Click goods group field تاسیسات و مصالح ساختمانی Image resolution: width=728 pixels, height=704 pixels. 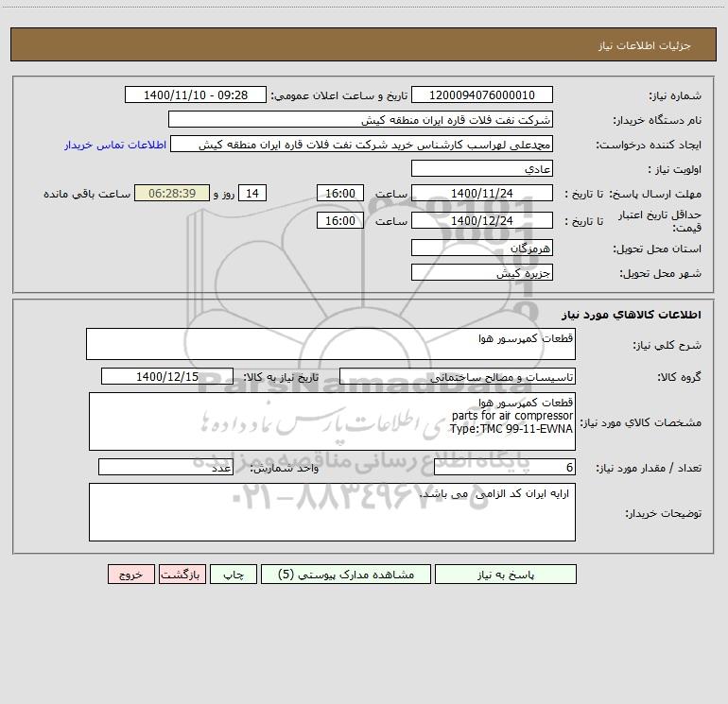tap(458, 376)
